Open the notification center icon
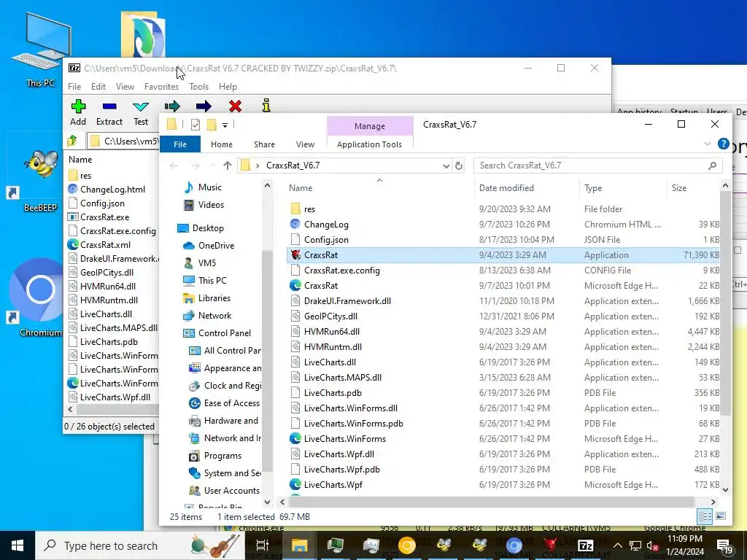Screen dimensions: 747x560 pos(724,547)
